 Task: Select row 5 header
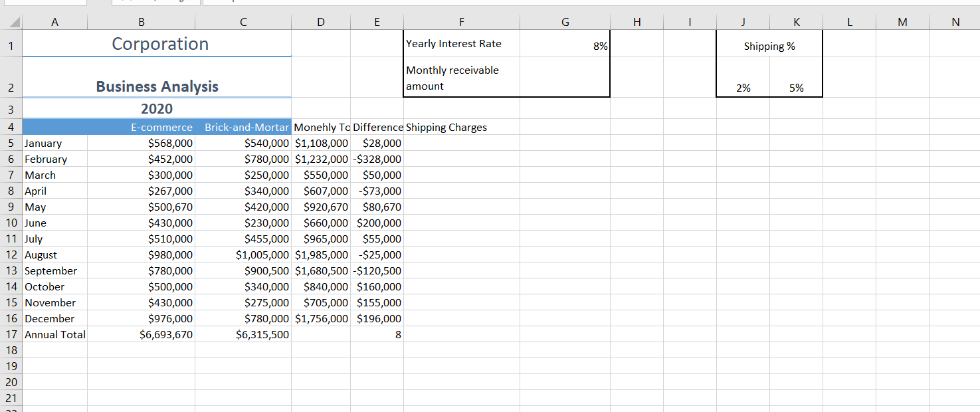tap(11, 143)
